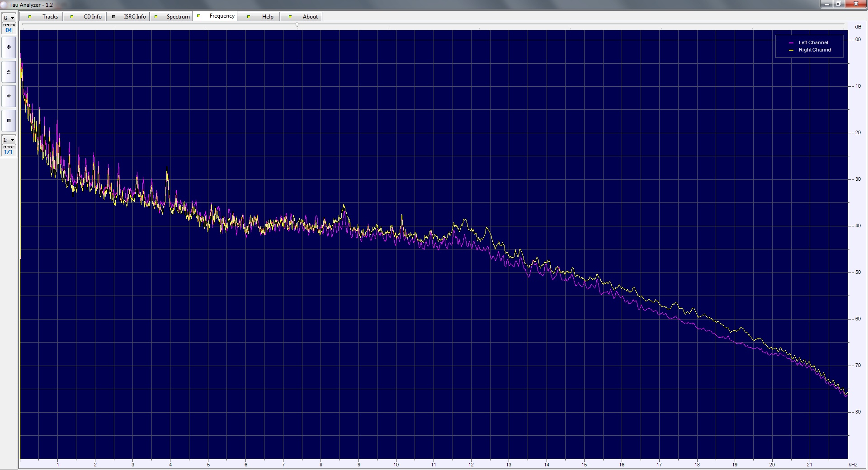Expand the mode dropdown showing 1:
The width and height of the screenshot is (868, 470).
pyautogui.click(x=9, y=140)
